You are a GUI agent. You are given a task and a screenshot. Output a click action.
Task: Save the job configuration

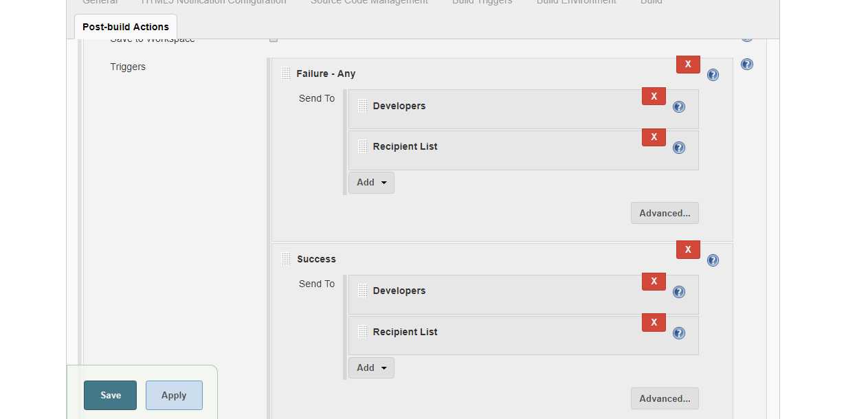click(111, 395)
